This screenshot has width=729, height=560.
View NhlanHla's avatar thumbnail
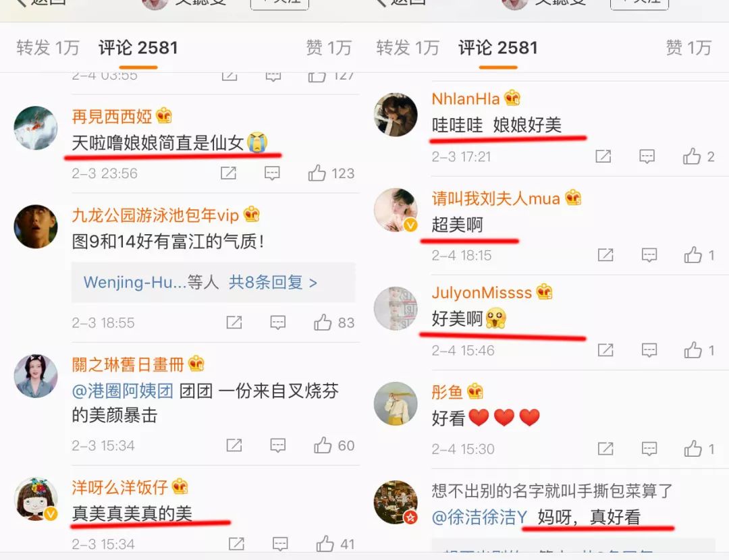[396, 114]
